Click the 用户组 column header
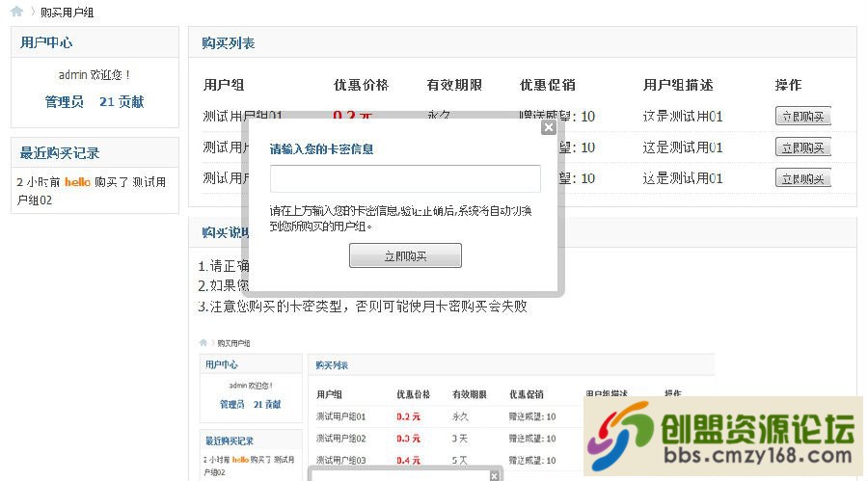The height and width of the screenshot is (481, 868). tap(224, 85)
